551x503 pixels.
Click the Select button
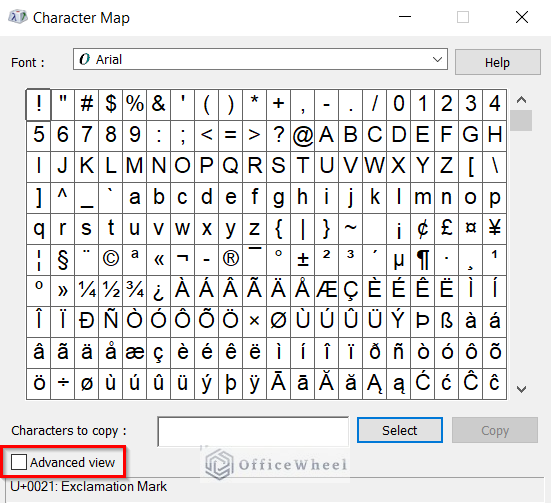[400, 430]
